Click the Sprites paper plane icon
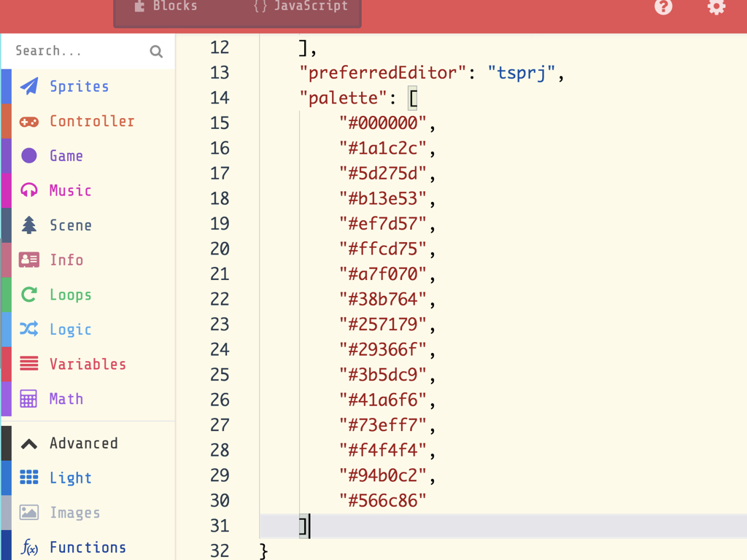747x560 pixels. tap(29, 86)
